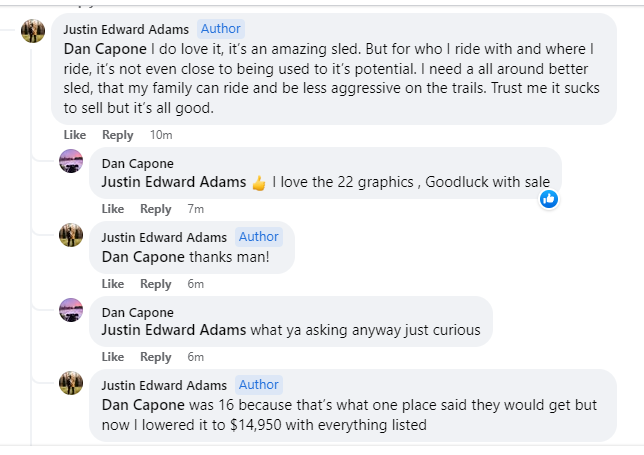Viewport: 644px width, 455px height.
Task: Open Justin Edward Adams mention in curious comment
Action: click(x=174, y=330)
